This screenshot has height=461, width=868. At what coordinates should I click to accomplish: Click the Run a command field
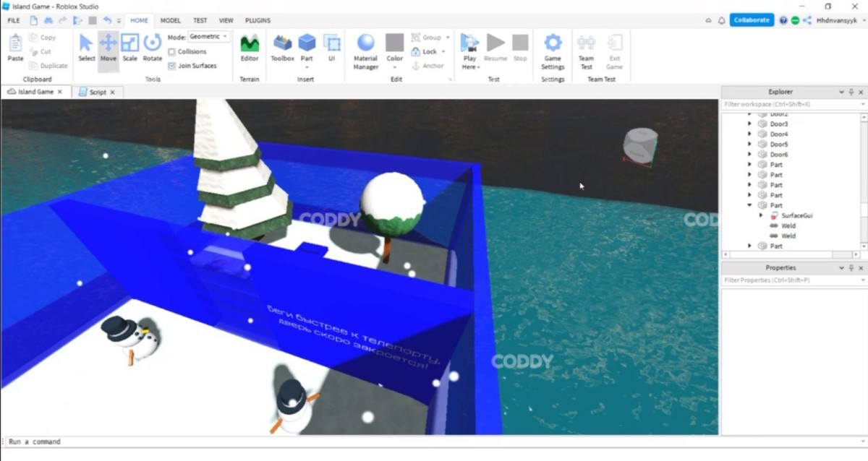point(362,441)
